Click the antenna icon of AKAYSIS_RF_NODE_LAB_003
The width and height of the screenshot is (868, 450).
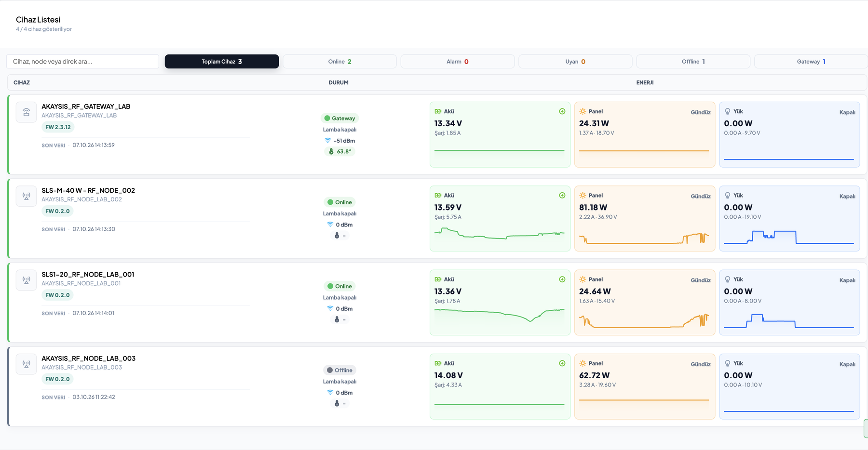pyautogui.click(x=27, y=364)
